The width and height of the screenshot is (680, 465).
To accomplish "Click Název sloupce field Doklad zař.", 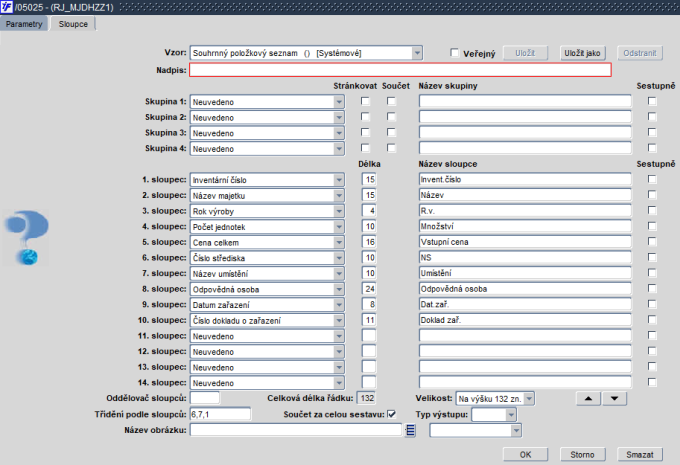I will tap(525, 320).
